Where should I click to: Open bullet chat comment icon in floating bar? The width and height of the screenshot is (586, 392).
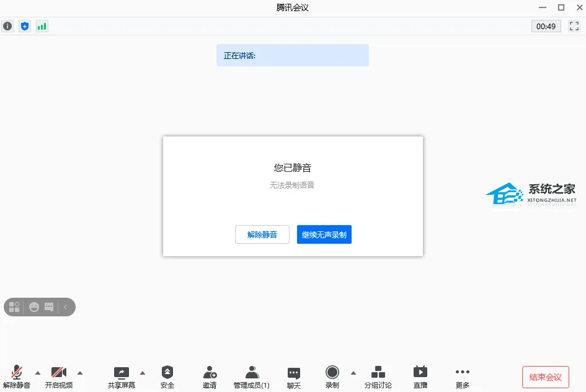click(x=49, y=307)
